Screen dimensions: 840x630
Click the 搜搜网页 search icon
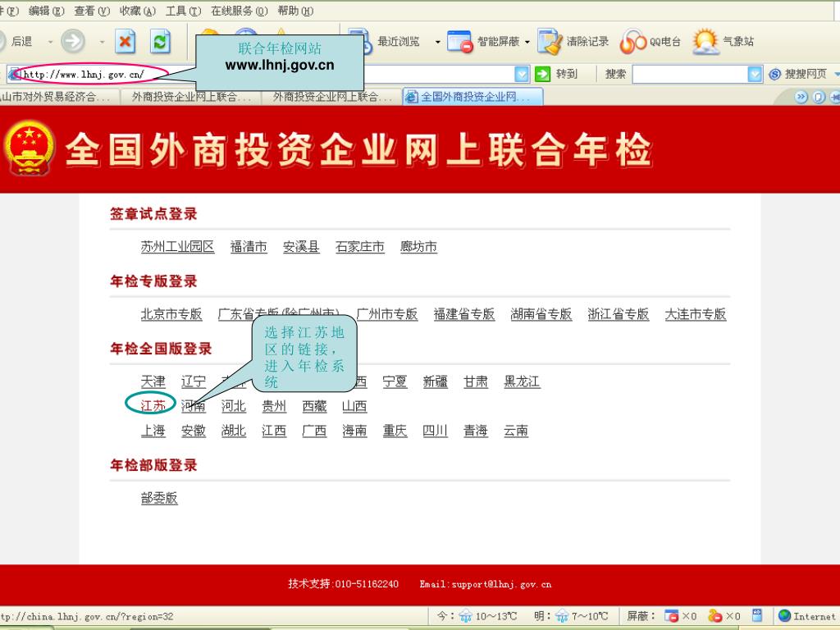(774, 74)
